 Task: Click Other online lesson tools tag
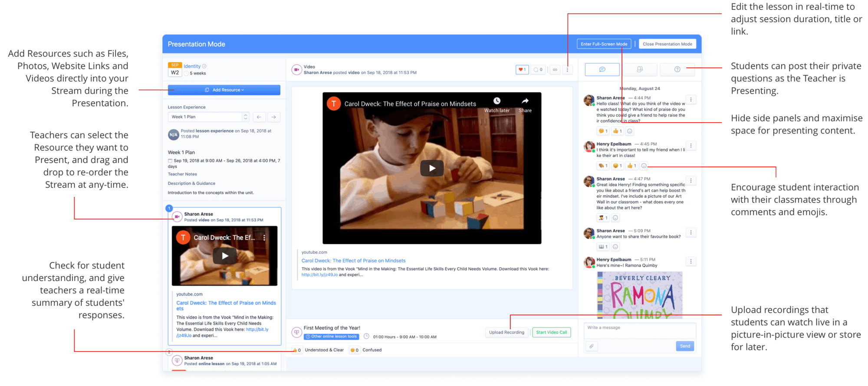coord(331,337)
